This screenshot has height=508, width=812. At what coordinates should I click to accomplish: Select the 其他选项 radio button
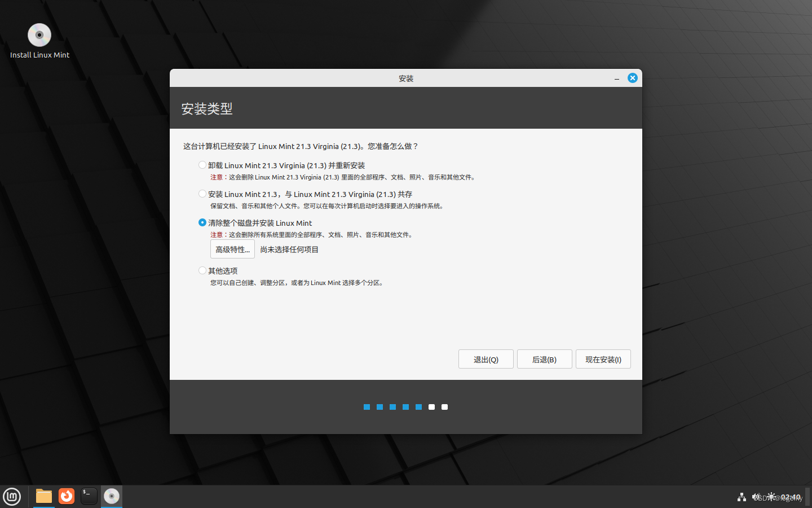click(x=202, y=270)
